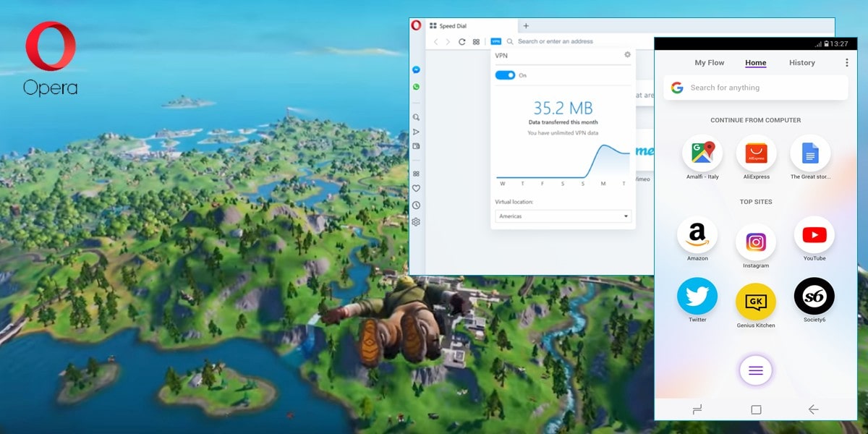Switch to the History tab on mobile

pyautogui.click(x=802, y=63)
